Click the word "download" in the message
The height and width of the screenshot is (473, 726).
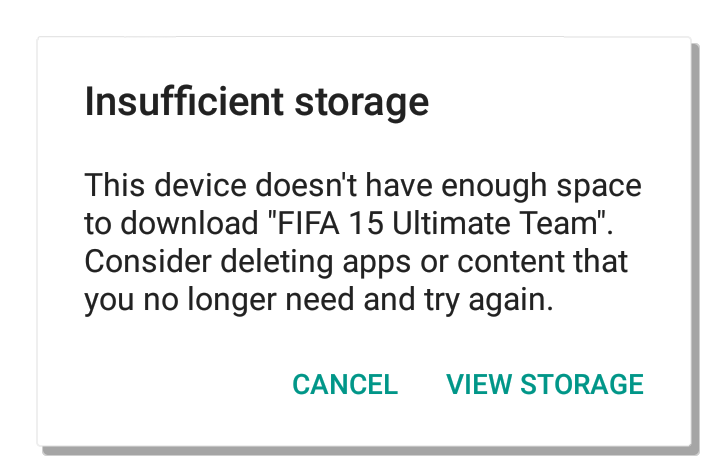[189, 223]
